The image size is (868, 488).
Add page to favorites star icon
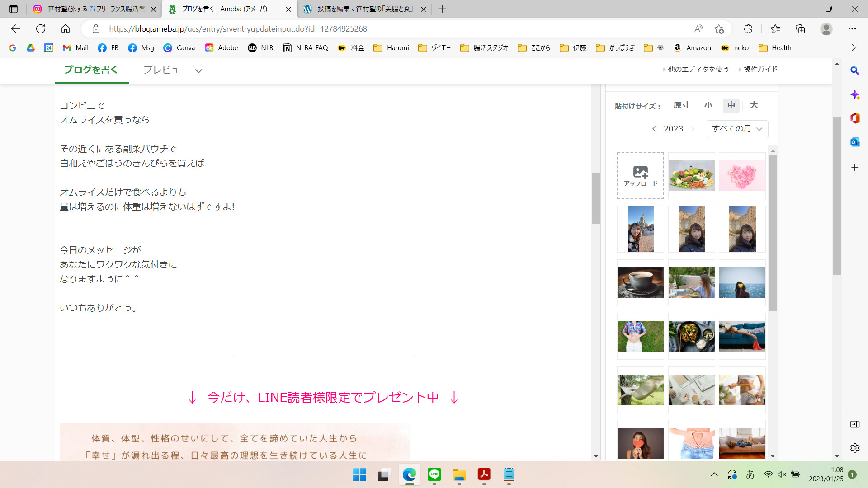[x=719, y=29]
